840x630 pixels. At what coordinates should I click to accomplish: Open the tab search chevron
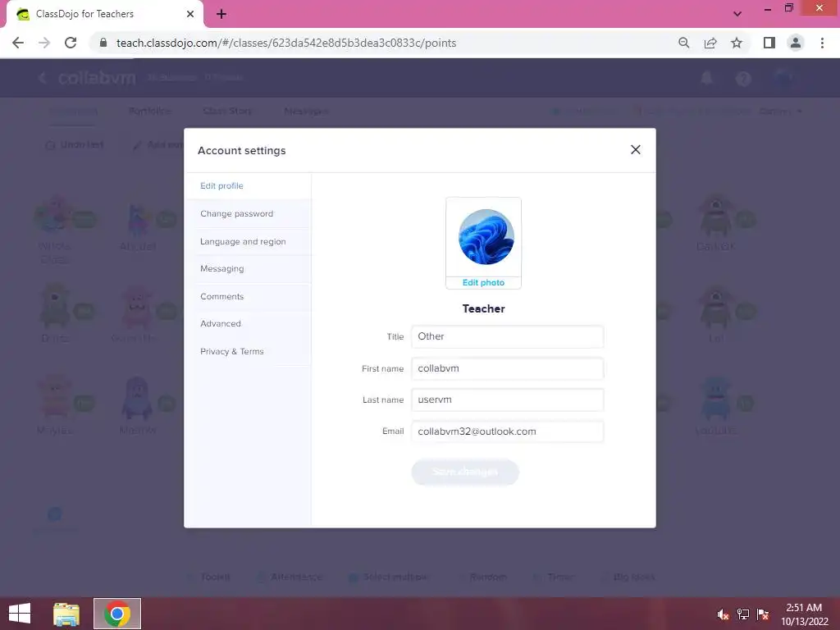[x=737, y=14]
